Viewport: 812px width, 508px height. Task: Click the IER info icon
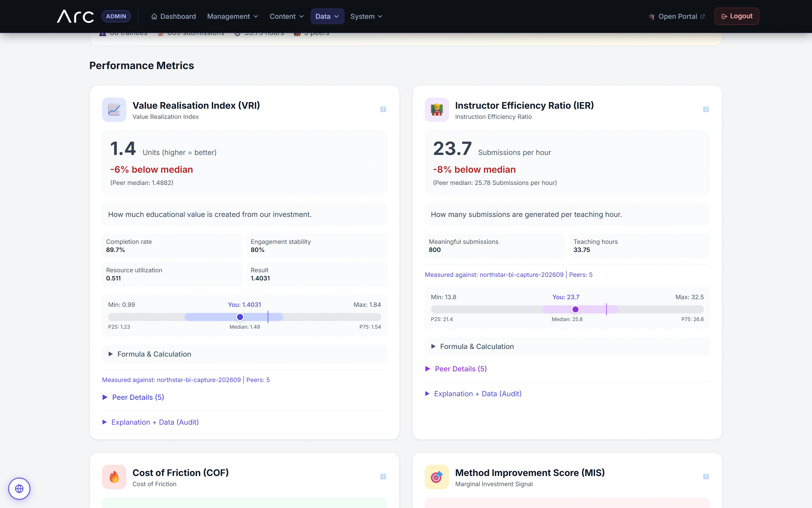706,109
